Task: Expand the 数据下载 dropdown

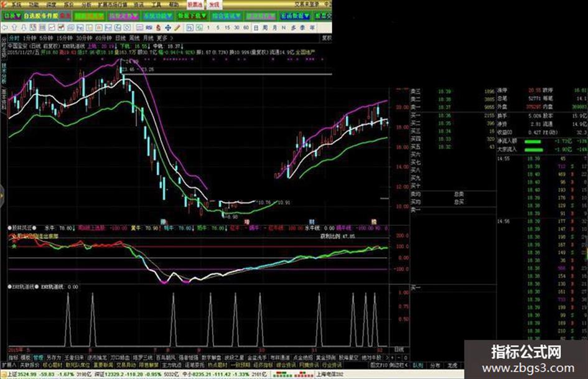Action: 192,16
